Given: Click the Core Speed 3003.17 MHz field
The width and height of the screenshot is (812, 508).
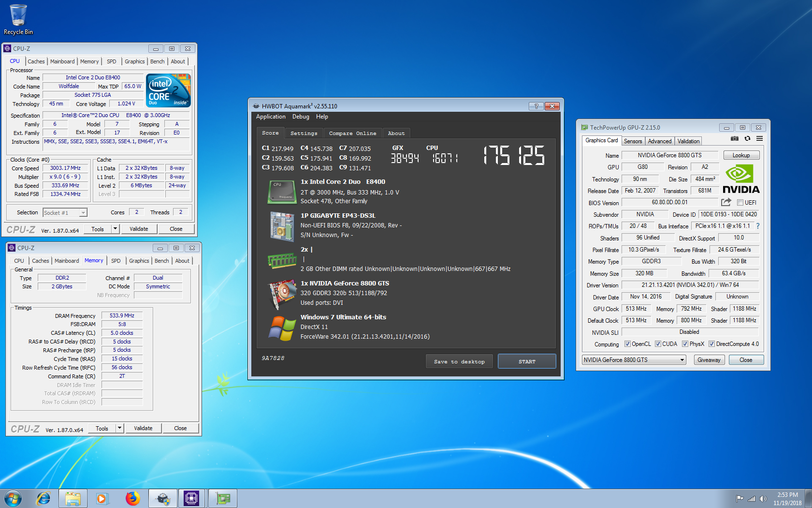Looking at the screenshot, I should coord(65,168).
